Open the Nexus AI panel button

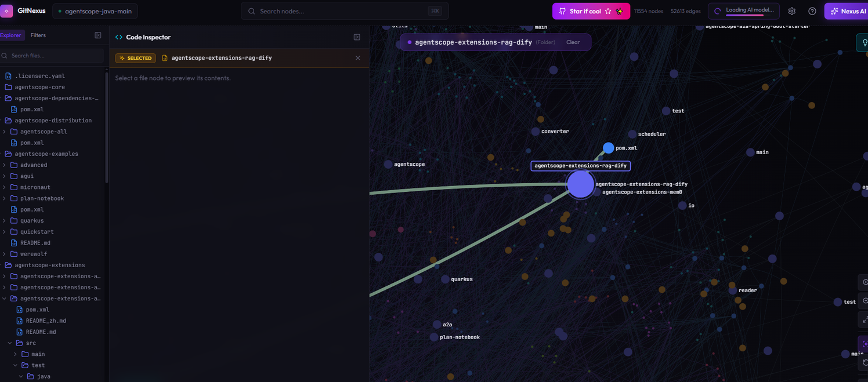[846, 11]
